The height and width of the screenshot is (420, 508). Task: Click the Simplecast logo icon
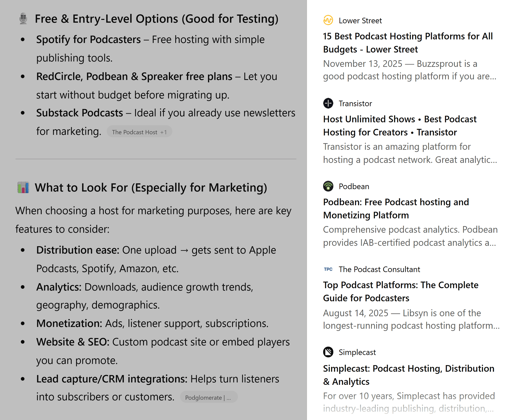point(328,352)
